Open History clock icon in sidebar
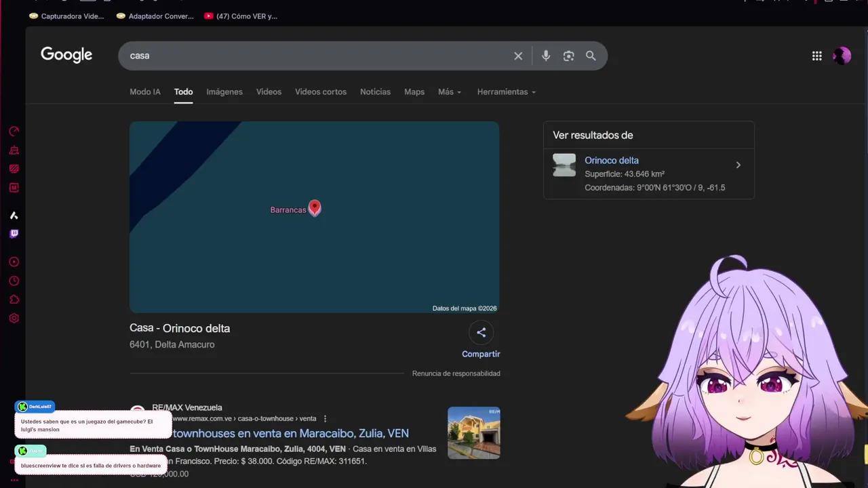The width and height of the screenshot is (868, 488). tap(14, 281)
